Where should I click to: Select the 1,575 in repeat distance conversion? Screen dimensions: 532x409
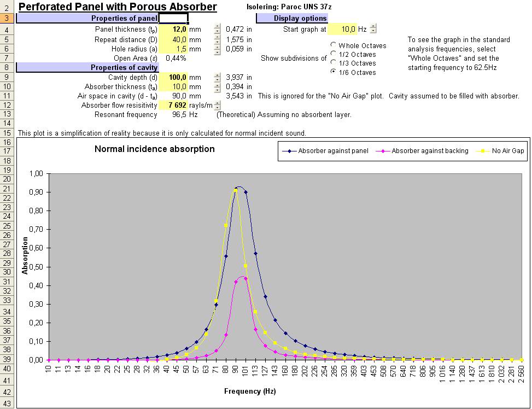coord(239,40)
